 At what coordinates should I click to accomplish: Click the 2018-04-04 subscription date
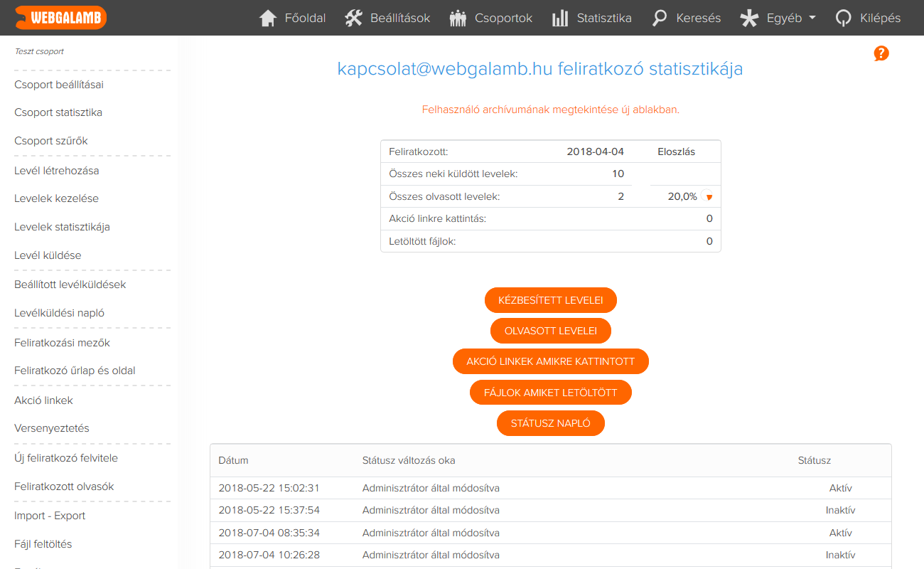[595, 151]
